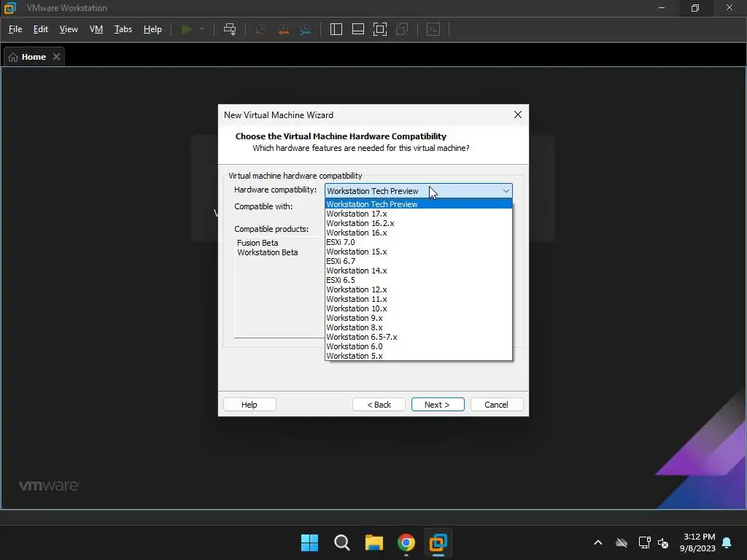Select ESXi 6.7 compatibility
Image resolution: width=747 pixels, height=560 pixels.
[418, 262]
